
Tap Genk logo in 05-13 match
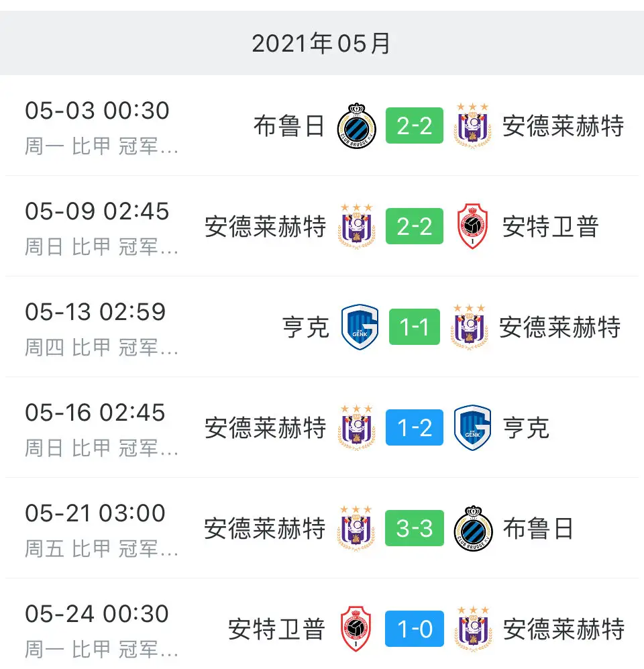360,327
